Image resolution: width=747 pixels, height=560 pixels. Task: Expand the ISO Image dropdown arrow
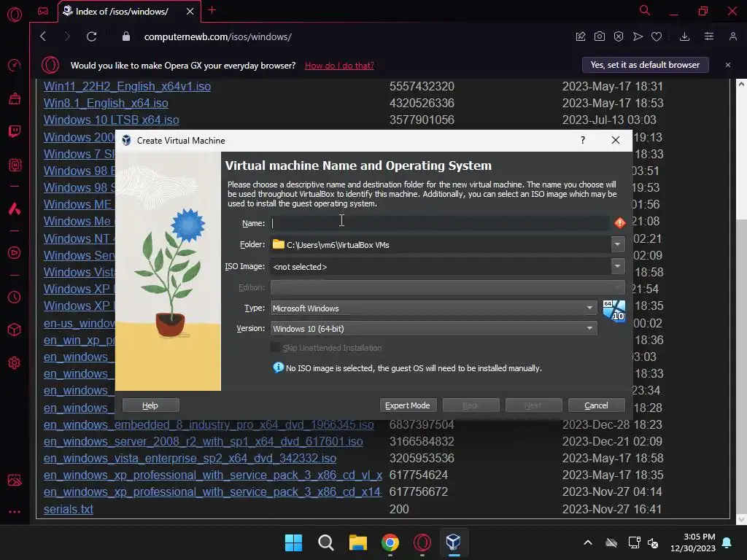click(x=617, y=266)
